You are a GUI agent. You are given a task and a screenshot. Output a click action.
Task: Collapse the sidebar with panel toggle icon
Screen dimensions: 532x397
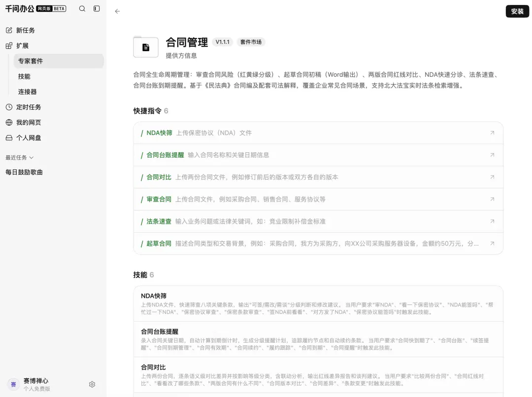point(97,8)
